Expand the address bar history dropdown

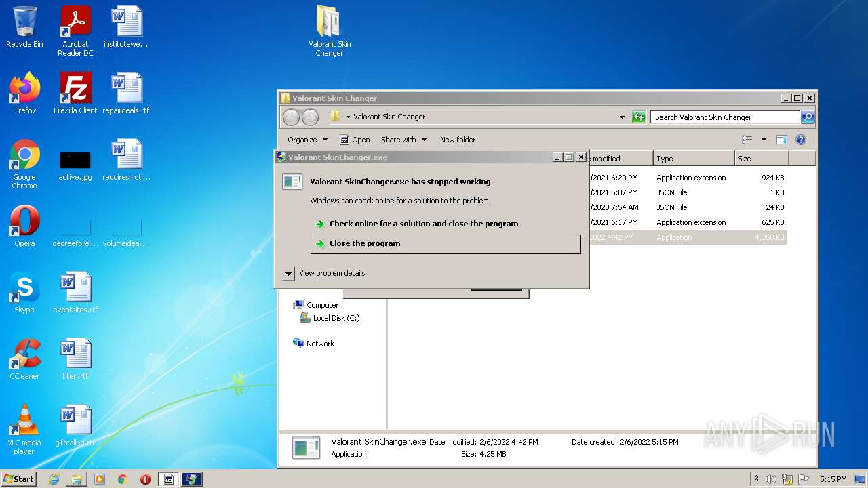pyautogui.click(x=622, y=117)
